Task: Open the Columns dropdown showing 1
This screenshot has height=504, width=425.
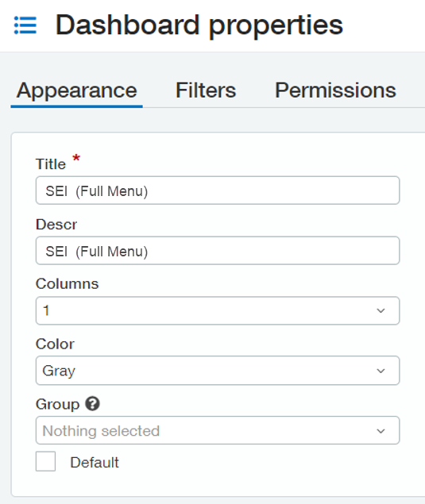Action: pyautogui.click(x=218, y=311)
